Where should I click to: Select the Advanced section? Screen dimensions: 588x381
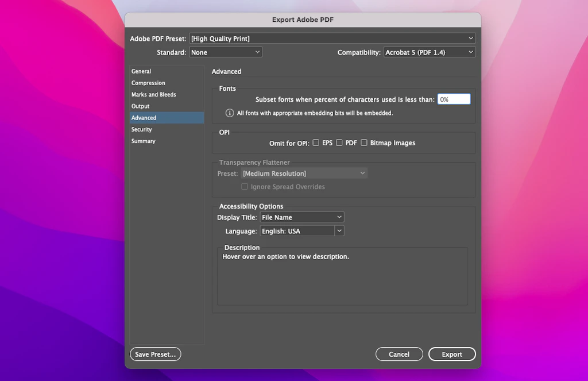pyautogui.click(x=167, y=118)
